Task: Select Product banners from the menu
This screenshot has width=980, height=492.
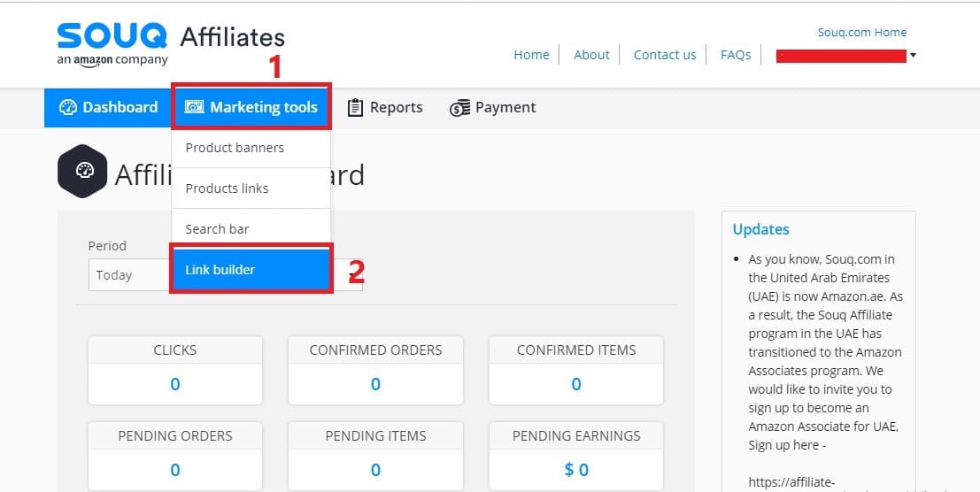Action: pos(251,148)
